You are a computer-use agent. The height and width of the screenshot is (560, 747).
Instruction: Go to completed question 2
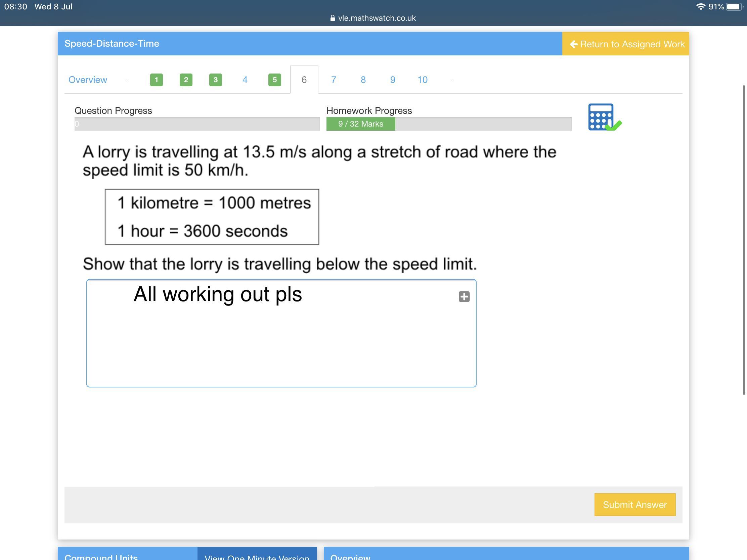point(186,80)
